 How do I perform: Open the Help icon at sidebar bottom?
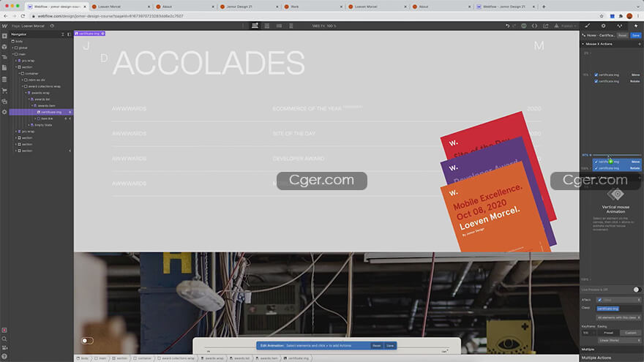(x=4, y=356)
